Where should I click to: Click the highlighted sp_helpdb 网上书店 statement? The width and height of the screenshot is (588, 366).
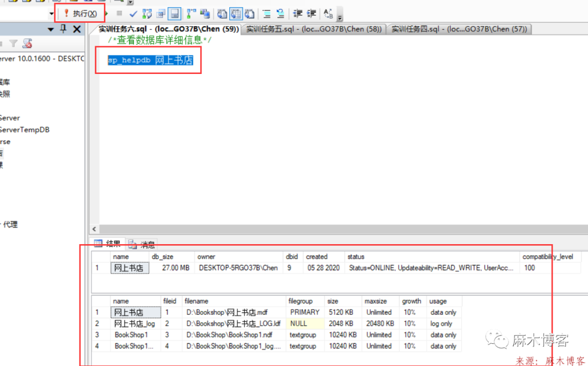150,60
